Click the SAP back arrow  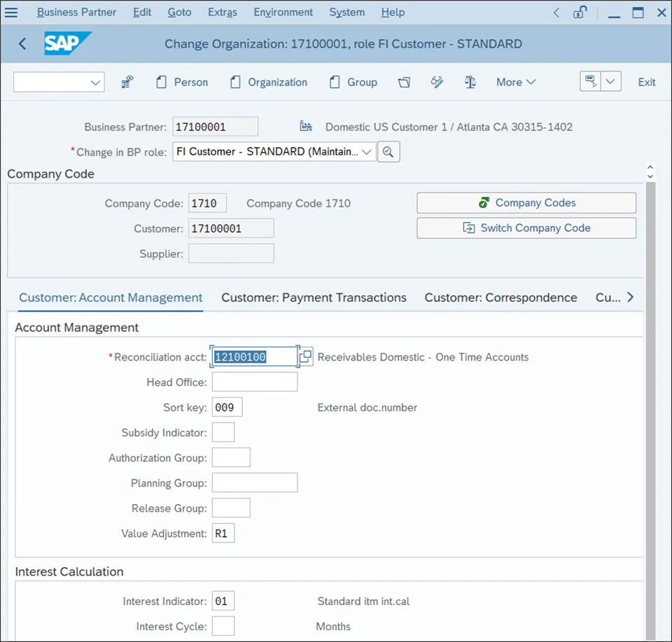22,44
